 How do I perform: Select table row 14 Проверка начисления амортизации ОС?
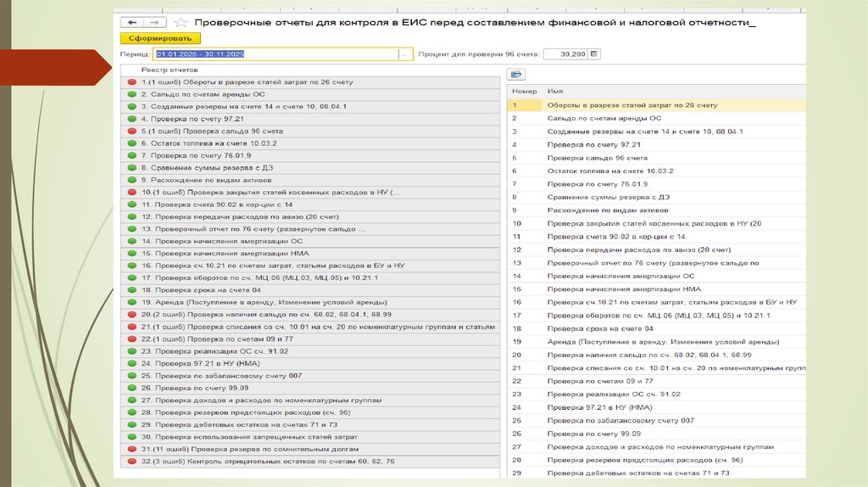657,276
